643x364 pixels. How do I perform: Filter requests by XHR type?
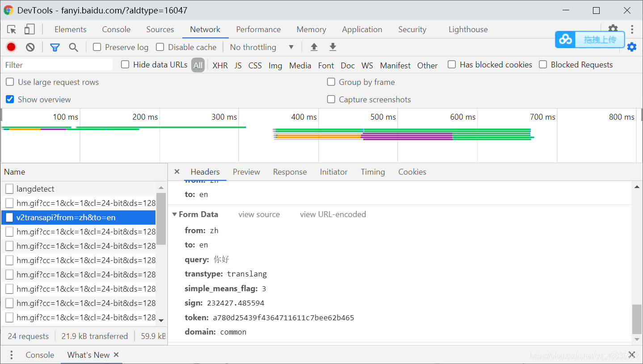tap(220, 65)
